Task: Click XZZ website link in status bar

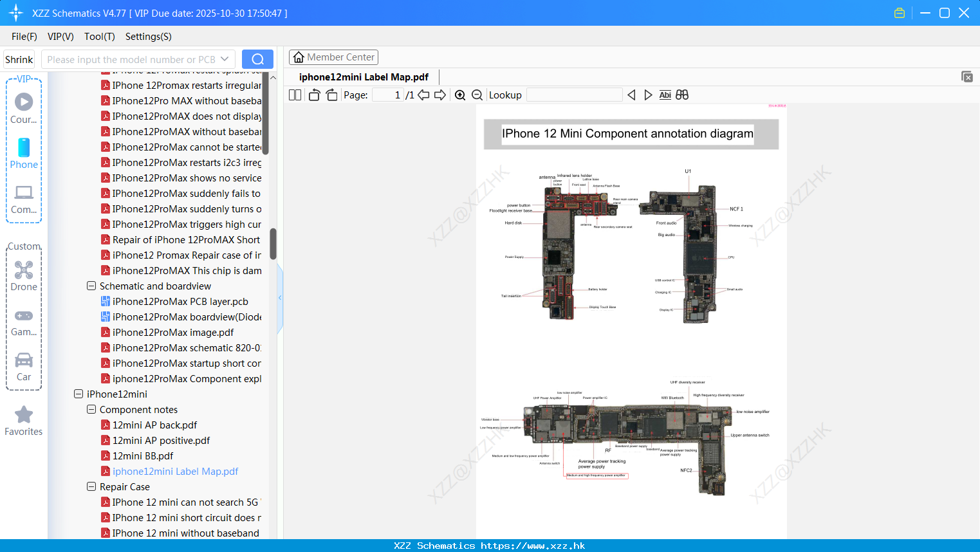Action: [533, 546]
